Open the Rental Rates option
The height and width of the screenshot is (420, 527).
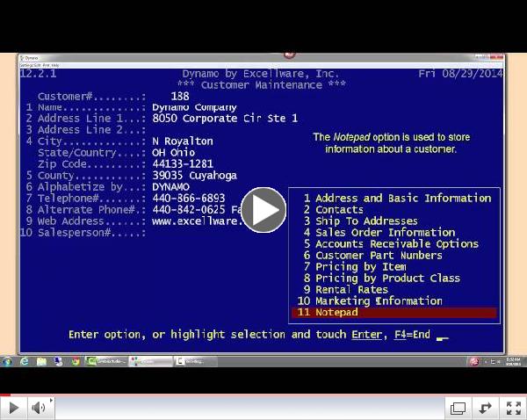click(x=351, y=290)
